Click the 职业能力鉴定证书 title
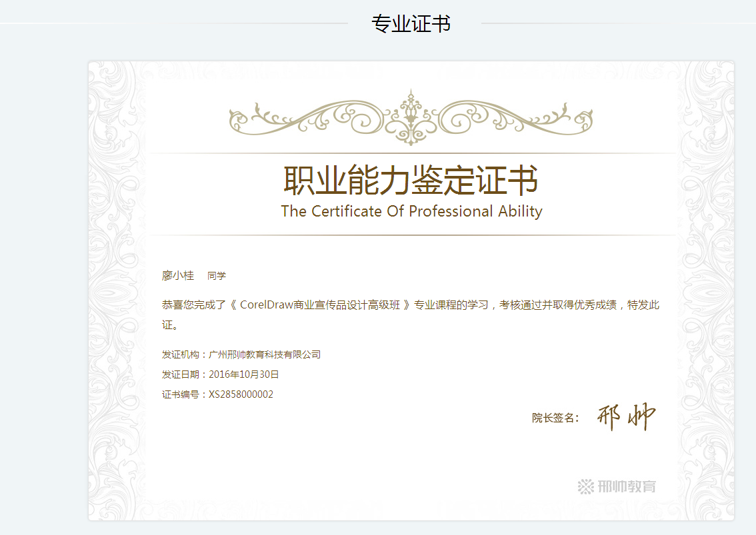756x535 pixels. [x=411, y=180]
